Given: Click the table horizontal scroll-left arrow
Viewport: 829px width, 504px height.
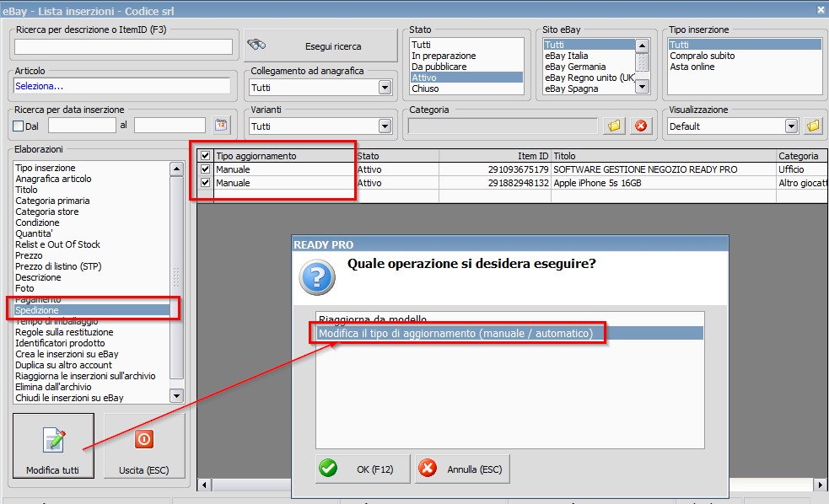Looking at the screenshot, I should (x=205, y=485).
